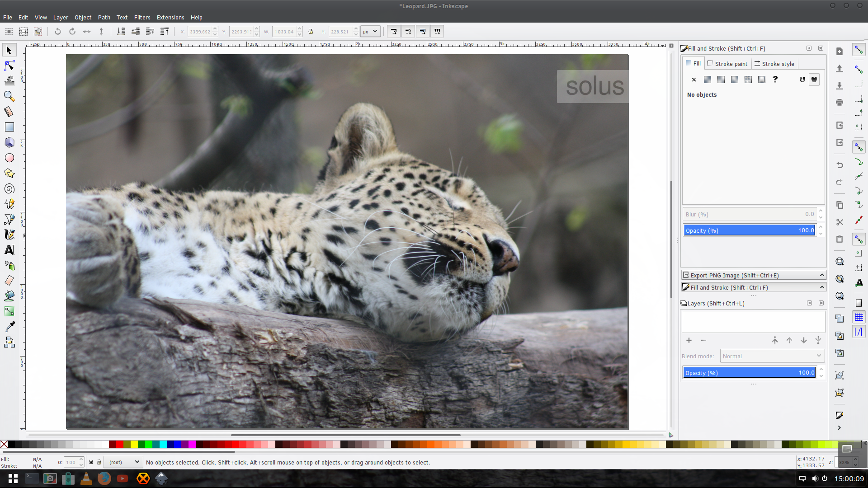The image size is (868, 488).
Task: Toggle the width-height lock icon
Action: pyautogui.click(x=311, y=32)
